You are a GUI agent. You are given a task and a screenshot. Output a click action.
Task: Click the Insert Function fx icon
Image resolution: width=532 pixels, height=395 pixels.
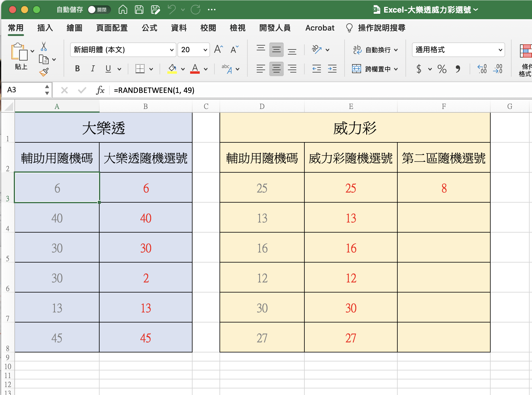point(100,90)
